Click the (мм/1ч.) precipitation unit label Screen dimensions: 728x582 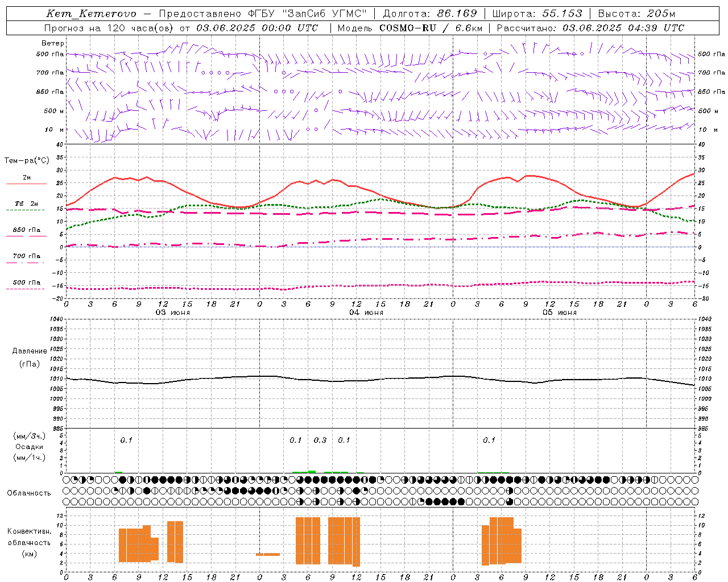coord(30,458)
